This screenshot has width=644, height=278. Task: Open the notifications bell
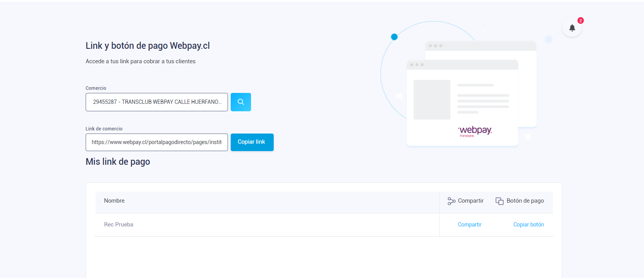click(x=572, y=28)
